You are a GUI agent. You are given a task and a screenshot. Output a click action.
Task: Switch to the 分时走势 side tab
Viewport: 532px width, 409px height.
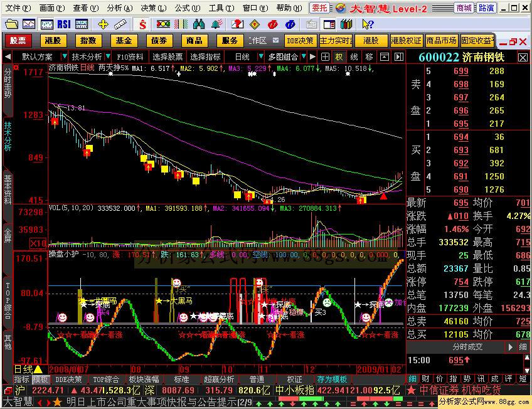8,83
